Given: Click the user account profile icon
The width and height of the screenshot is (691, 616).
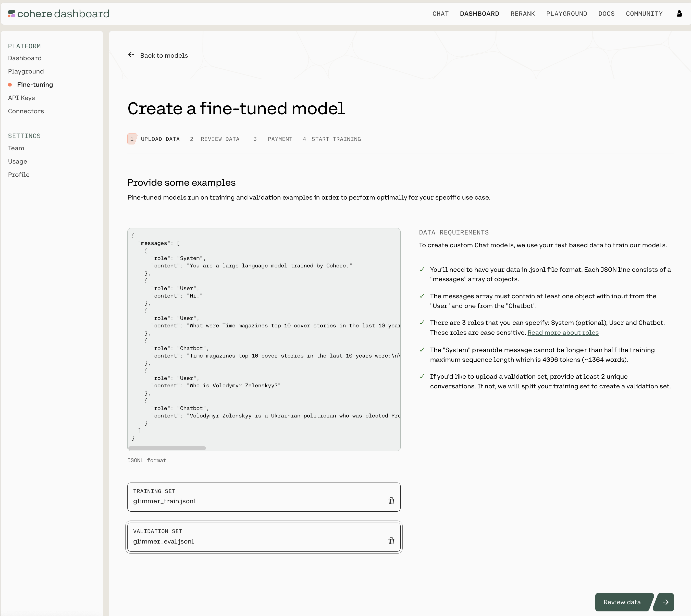Looking at the screenshot, I should coord(679,14).
